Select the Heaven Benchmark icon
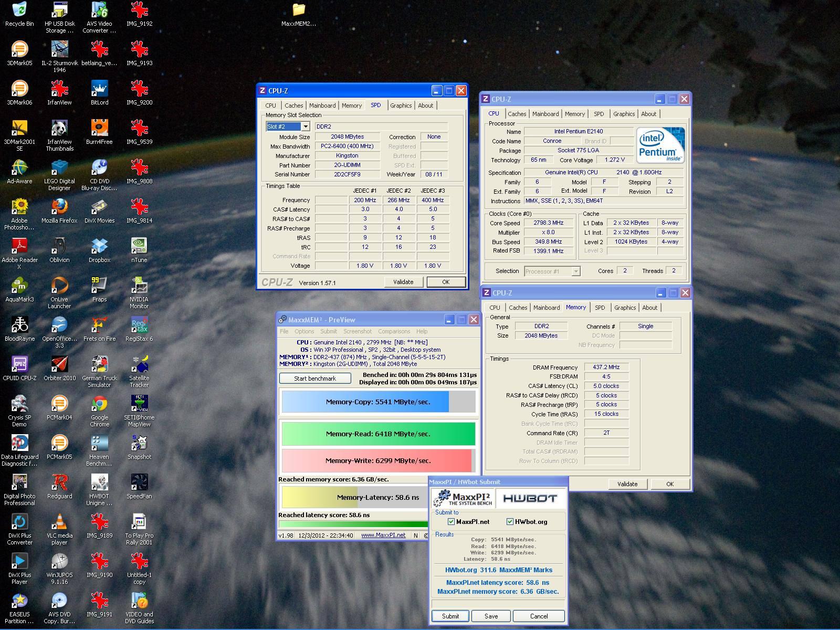Image resolution: width=840 pixels, height=630 pixels. click(99, 450)
